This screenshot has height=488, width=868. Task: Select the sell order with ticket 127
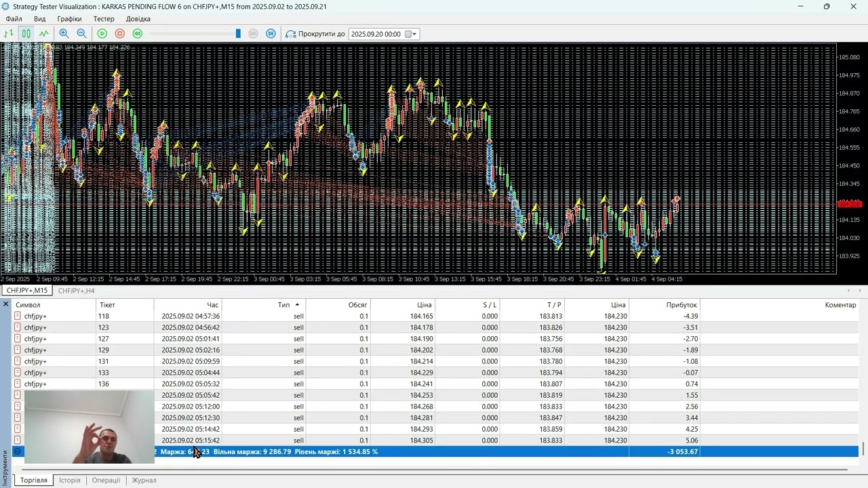104,339
